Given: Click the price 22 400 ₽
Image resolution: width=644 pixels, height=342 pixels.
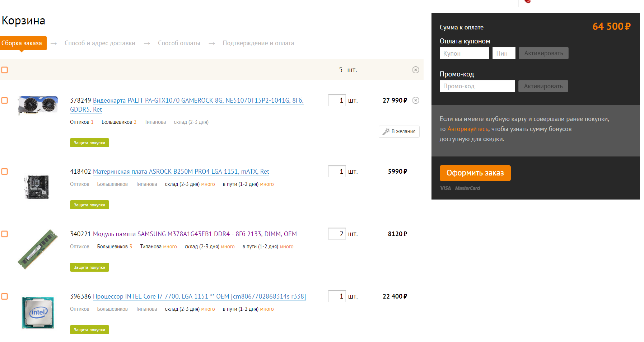Looking at the screenshot, I should click(x=395, y=296).
